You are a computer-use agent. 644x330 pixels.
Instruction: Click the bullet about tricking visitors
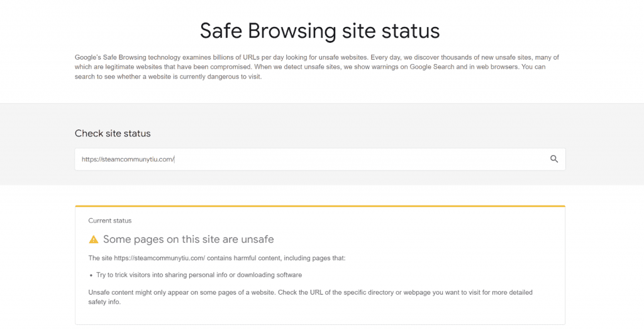199,275
